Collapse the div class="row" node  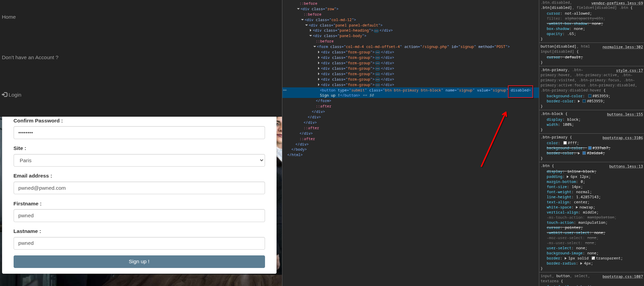pos(298,9)
